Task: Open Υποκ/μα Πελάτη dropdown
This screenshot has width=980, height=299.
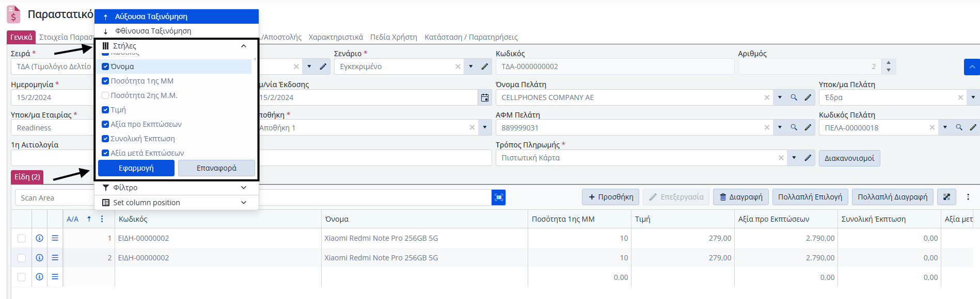Action: pos(973,97)
